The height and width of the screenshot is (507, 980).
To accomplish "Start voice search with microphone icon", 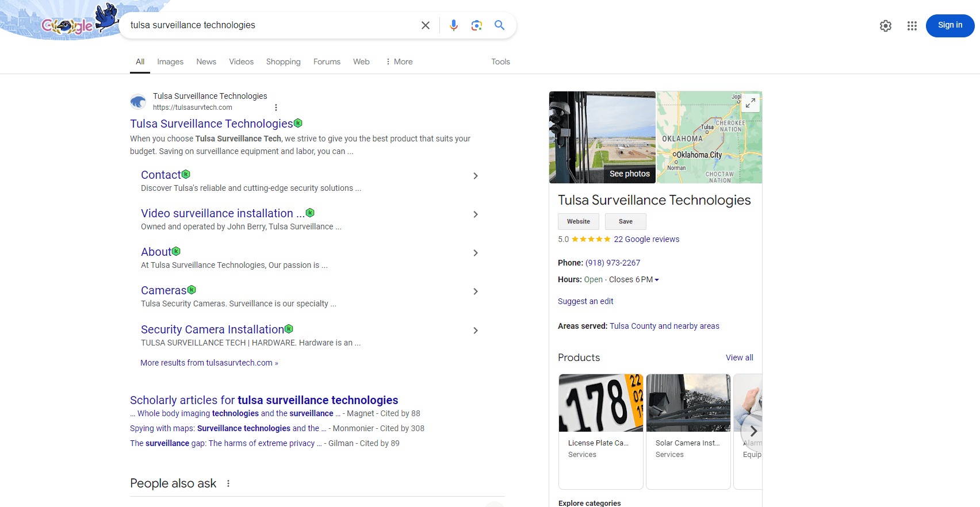I will [x=454, y=25].
